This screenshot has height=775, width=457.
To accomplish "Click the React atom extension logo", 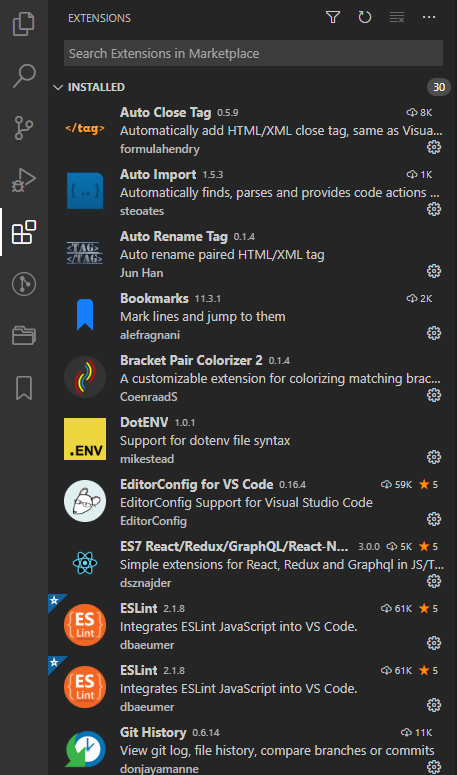I will (x=85, y=563).
